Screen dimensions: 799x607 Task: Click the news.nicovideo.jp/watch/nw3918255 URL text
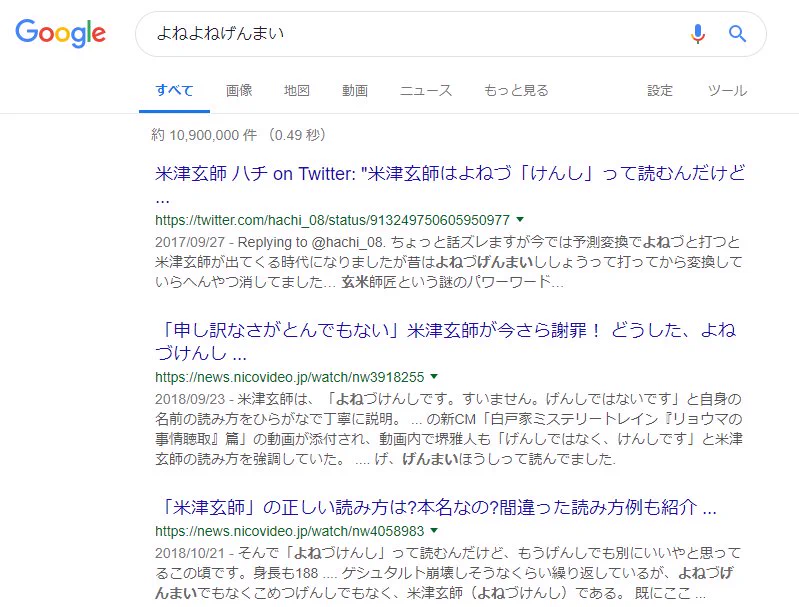tap(289, 377)
